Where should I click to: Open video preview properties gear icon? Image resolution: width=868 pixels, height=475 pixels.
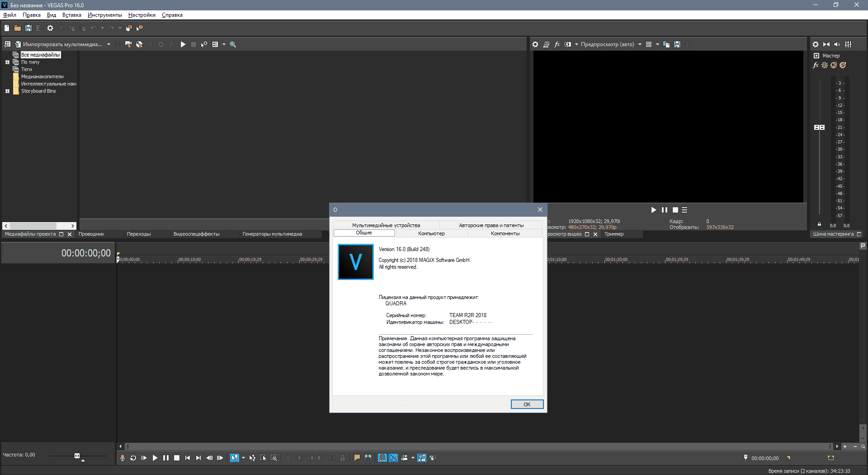pos(535,44)
